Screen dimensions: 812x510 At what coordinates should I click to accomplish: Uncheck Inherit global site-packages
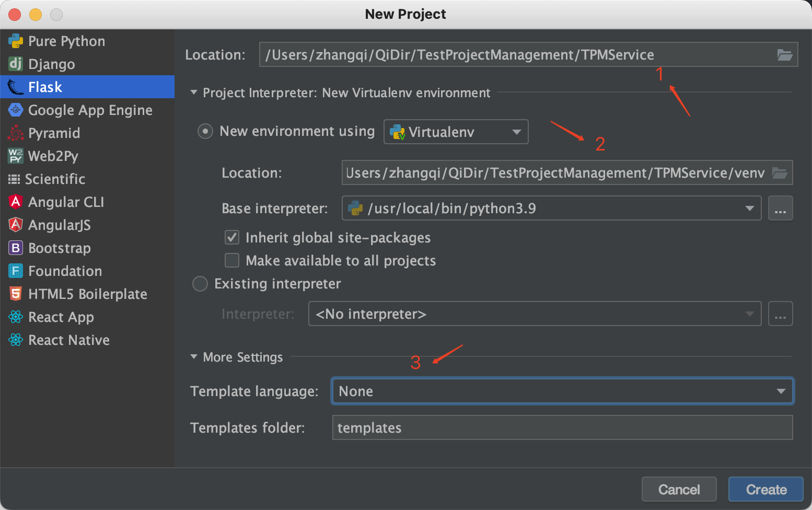tap(232, 237)
